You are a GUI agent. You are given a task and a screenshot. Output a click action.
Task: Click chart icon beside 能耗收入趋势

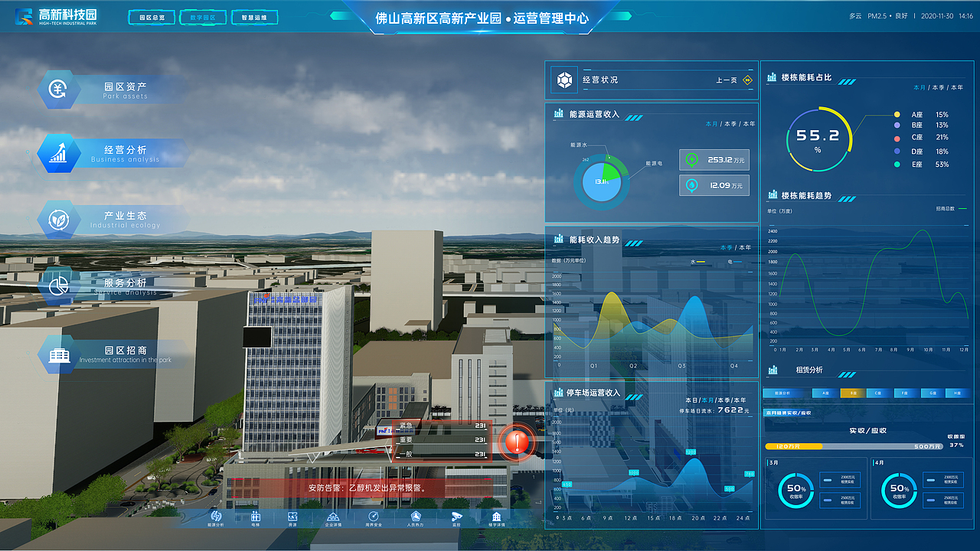pyautogui.click(x=558, y=240)
